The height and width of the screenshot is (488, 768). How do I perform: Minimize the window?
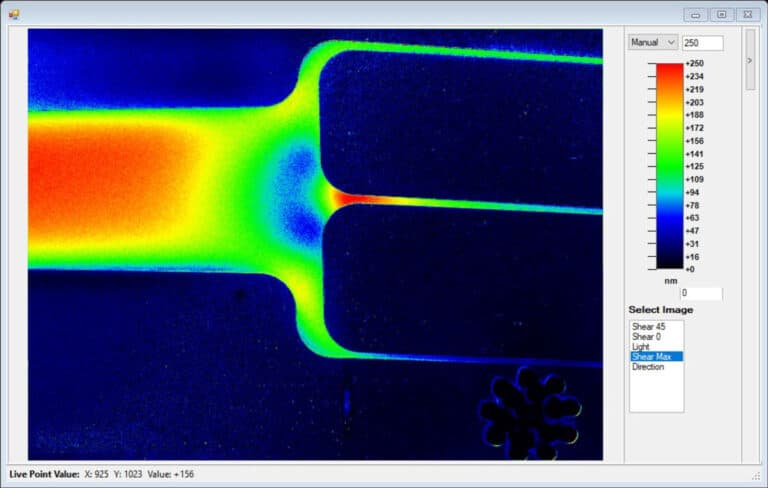click(x=696, y=15)
